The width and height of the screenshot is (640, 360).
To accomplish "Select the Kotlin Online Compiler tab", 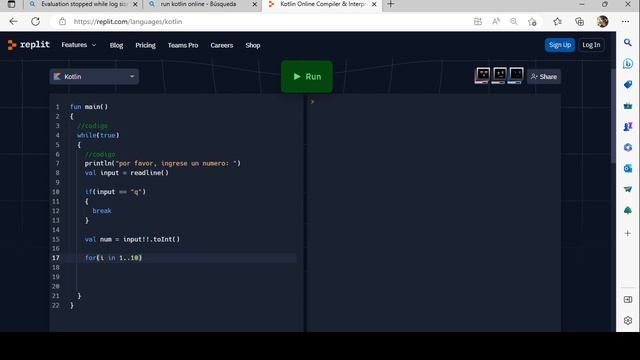I will point(322,4).
